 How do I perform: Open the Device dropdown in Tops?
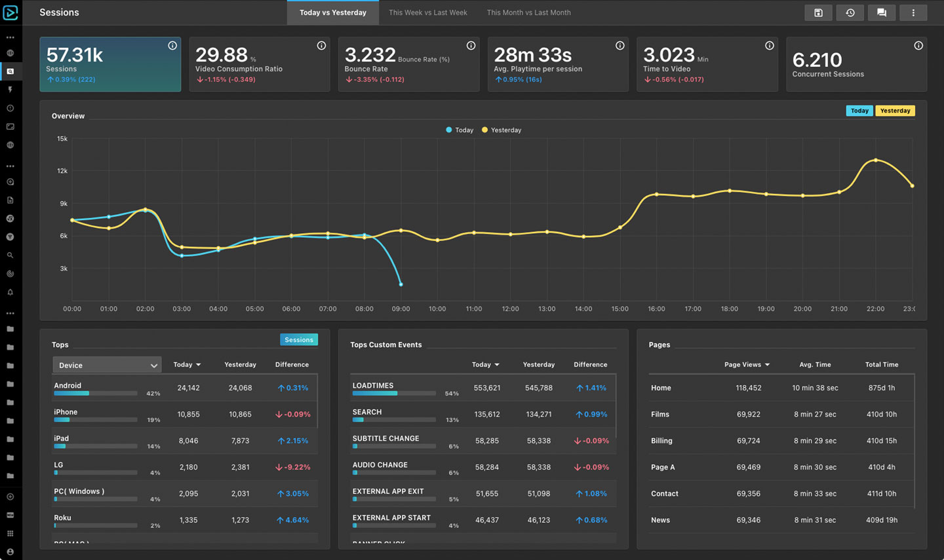107,365
